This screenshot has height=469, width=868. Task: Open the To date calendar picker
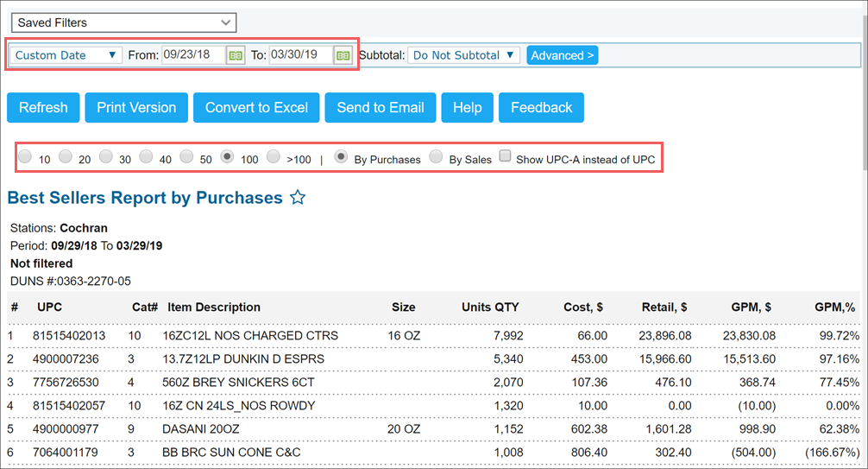coord(343,55)
